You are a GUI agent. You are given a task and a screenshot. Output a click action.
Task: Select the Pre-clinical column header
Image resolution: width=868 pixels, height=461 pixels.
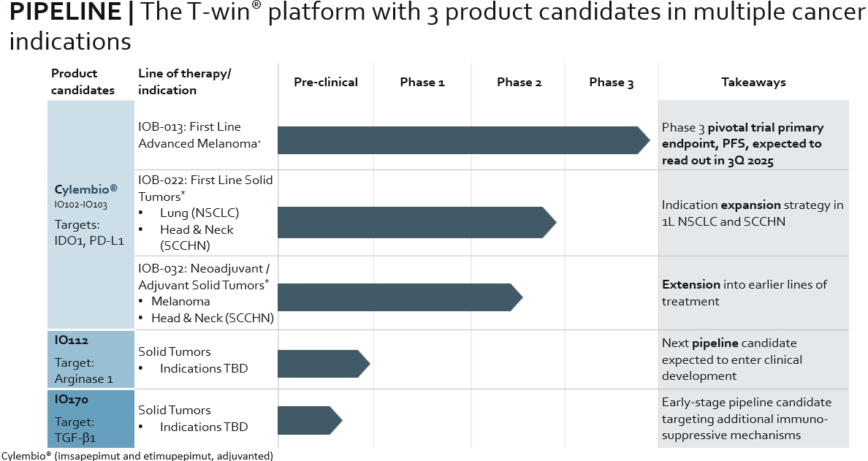(326, 83)
